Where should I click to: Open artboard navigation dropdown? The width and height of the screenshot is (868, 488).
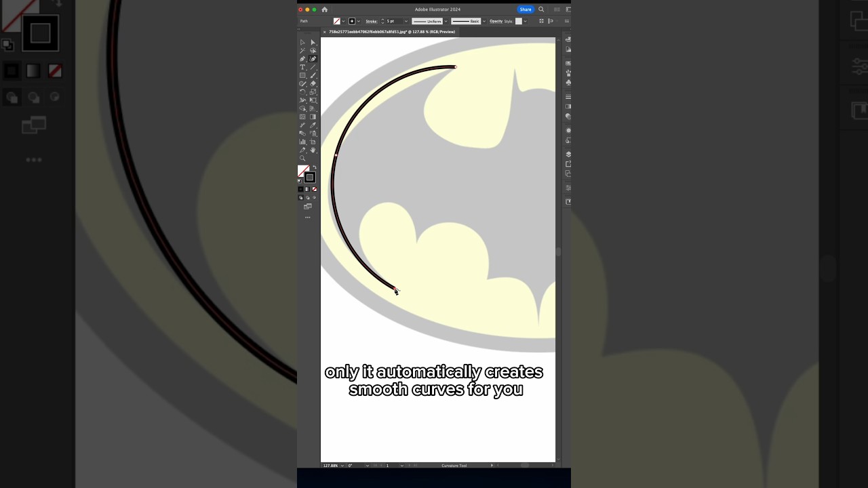click(401, 466)
